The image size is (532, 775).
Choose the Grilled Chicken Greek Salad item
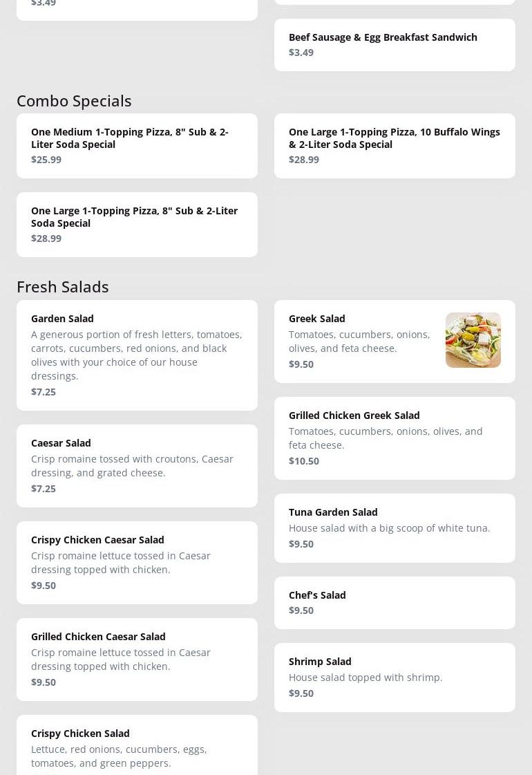(x=394, y=438)
